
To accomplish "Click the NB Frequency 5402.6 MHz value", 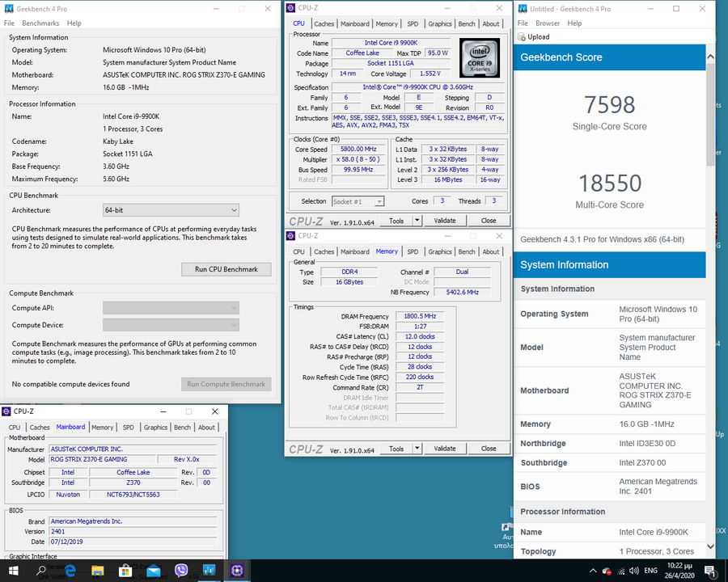I will tap(462, 292).
